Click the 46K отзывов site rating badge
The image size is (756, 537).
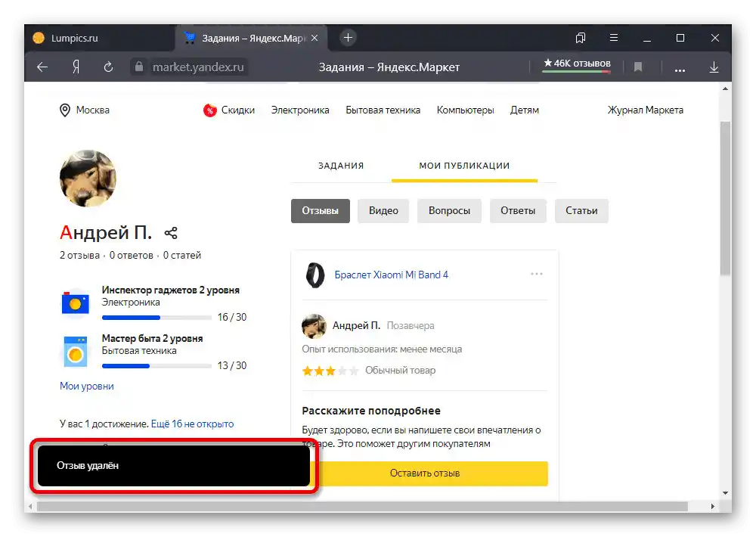pos(577,64)
